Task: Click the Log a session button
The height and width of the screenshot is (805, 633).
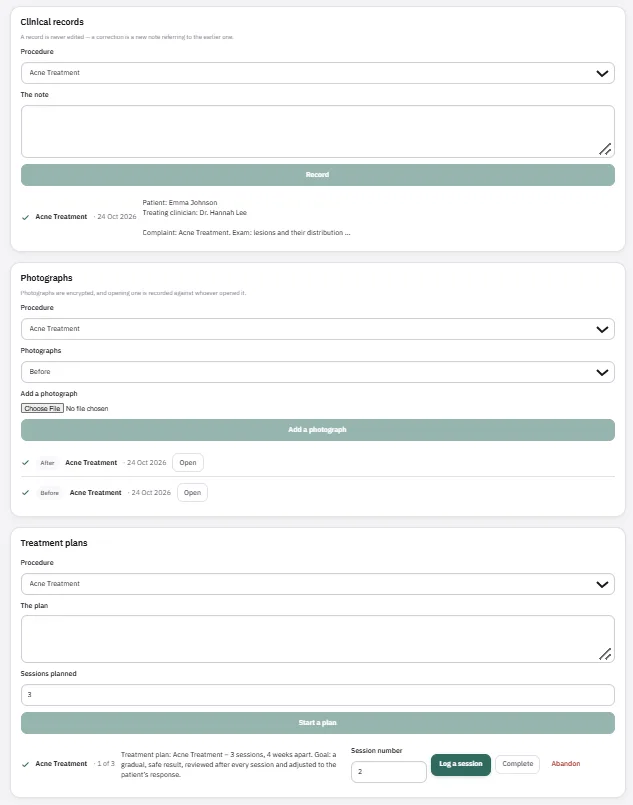Action: 461,764
